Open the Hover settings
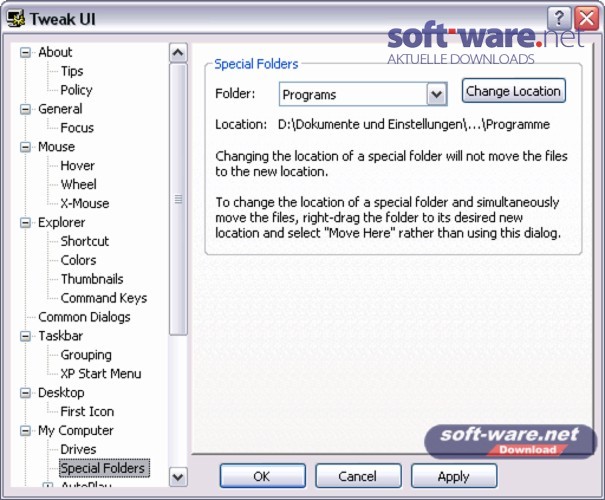Screen dimensions: 605x500 click(x=78, y=166)
